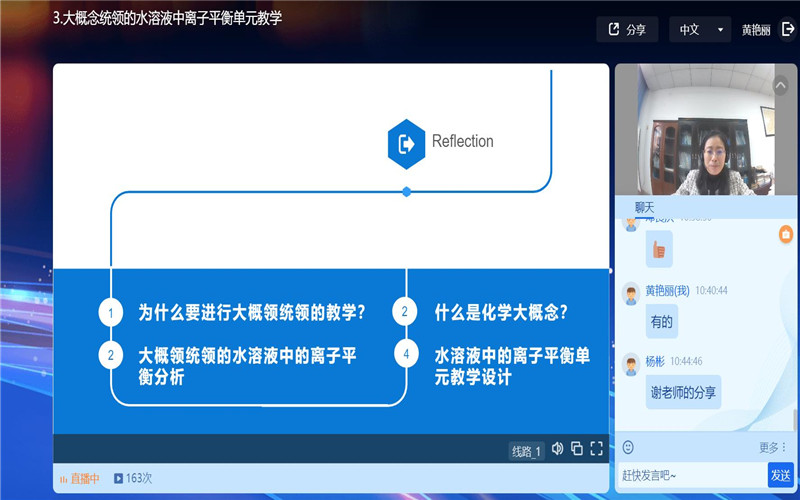Open the 线路_1 line selector
Image resolution: width=800 pixels, height=500 pixels.
(526, 451)
